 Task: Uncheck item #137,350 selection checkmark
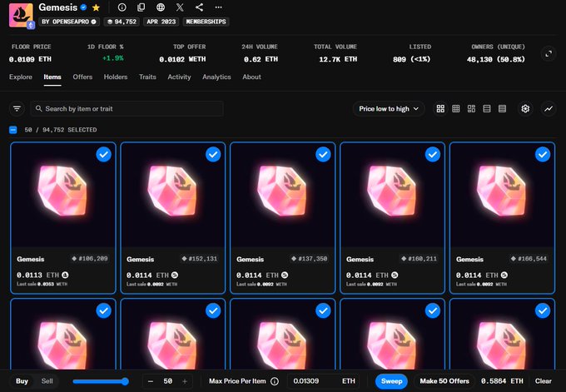pos(323,155)
